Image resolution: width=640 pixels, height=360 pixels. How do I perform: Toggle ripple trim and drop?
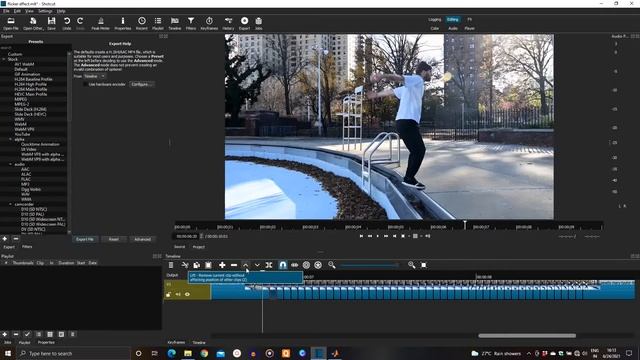click(x=306, y=265)
